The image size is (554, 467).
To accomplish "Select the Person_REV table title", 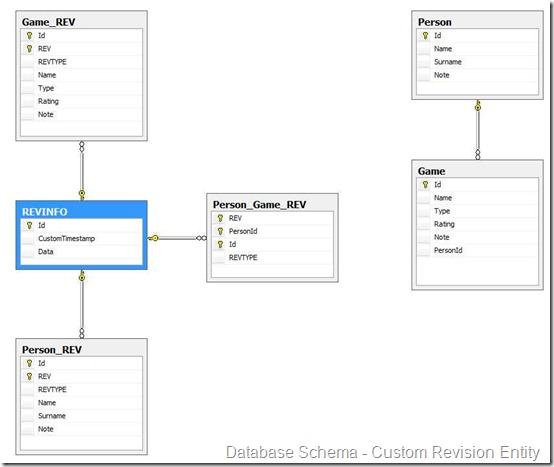I will point(52,350).
